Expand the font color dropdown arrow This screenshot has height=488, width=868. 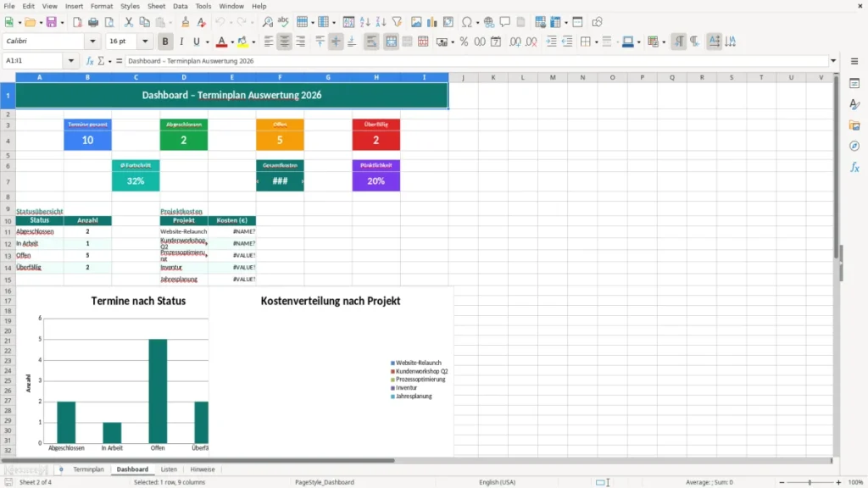click(232, 42)
